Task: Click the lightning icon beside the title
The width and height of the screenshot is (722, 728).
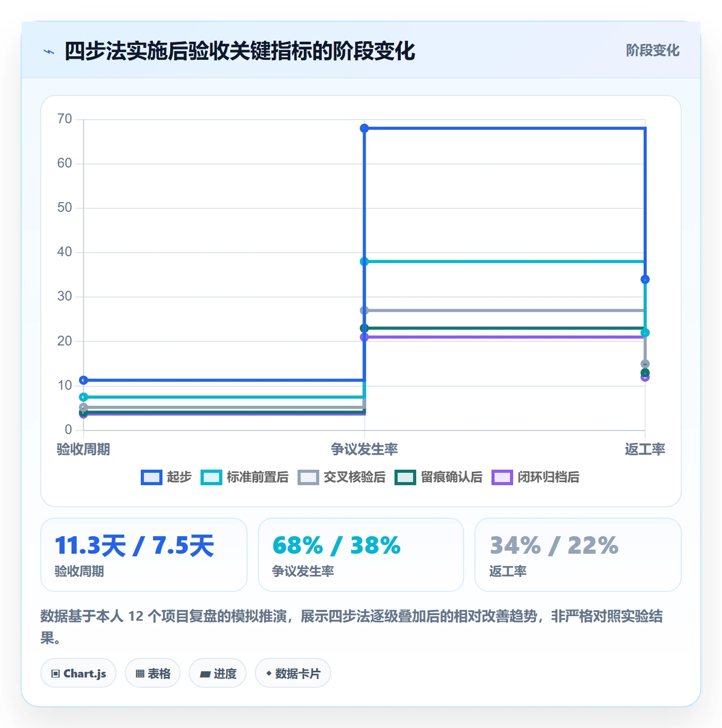Action: [49, 52]
